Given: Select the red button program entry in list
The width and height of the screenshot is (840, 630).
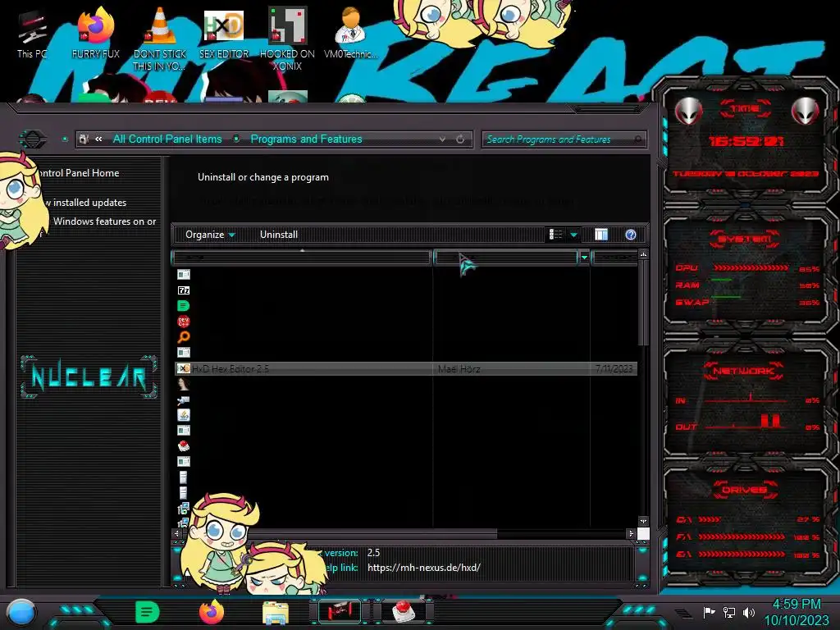Looking at the screenshot, I should click(183, 445).
